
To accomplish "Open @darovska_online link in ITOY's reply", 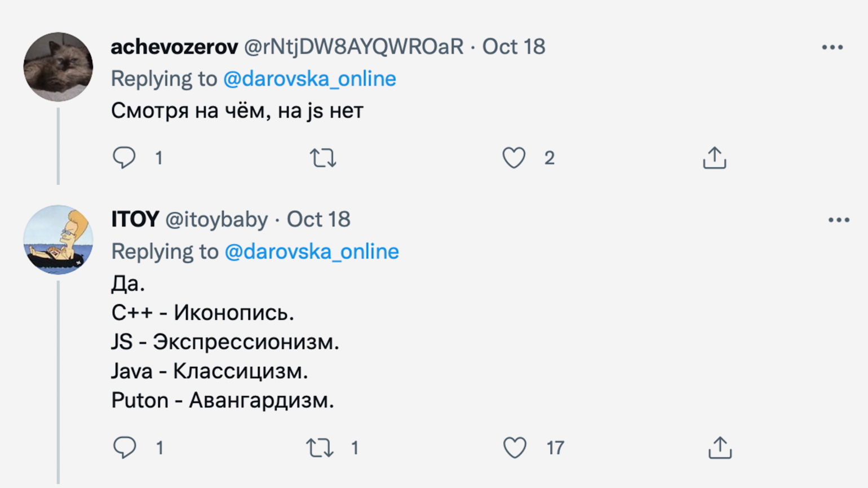I will point(312,251).
